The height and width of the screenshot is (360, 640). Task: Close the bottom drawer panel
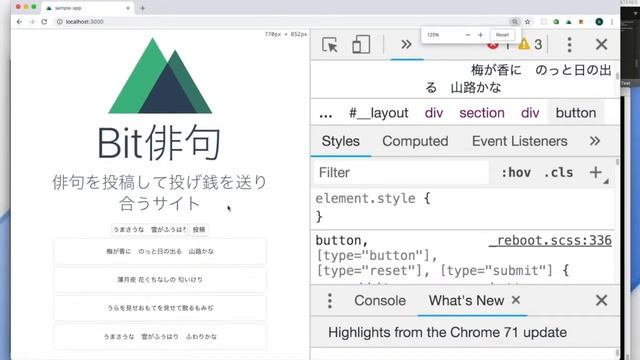601,300
